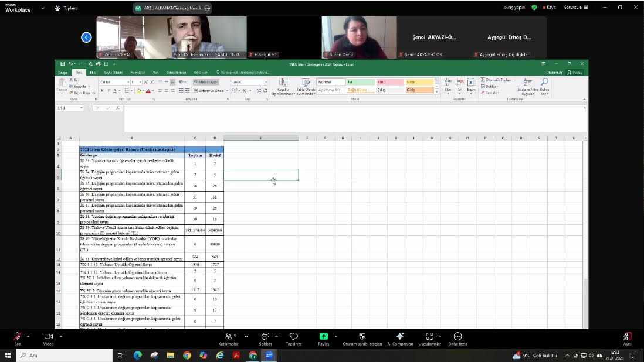
Task: Click the insert function fx icon
Action: coord(118,108)
